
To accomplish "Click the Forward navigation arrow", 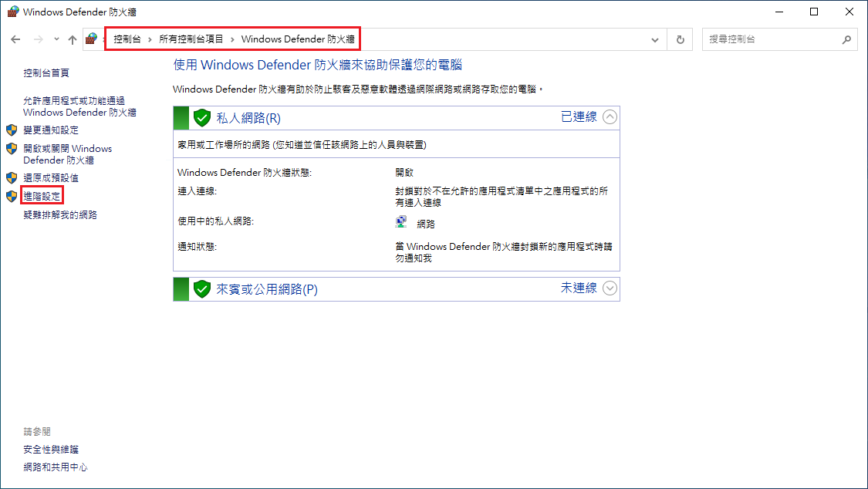I will pyautogui.click(x=39, y=39).
